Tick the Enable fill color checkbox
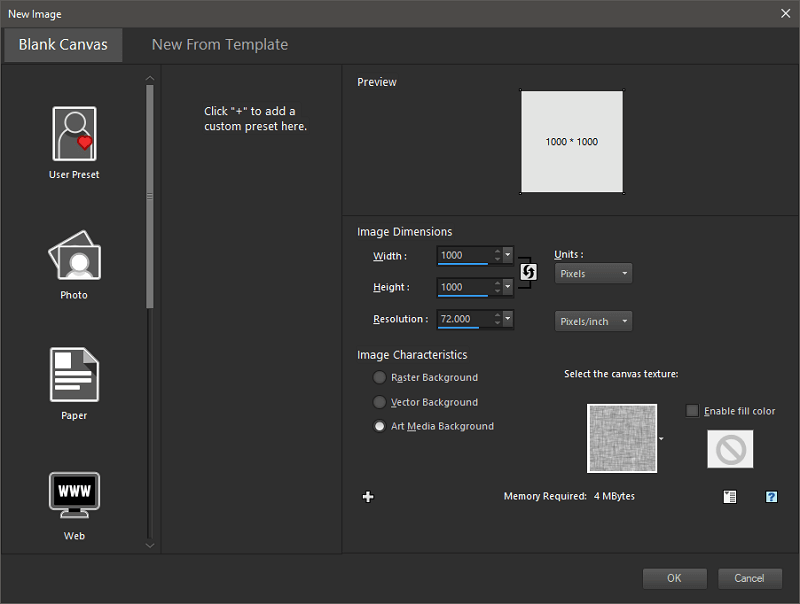This screenshot has width=800, height=604. click(x=692, y=411)
